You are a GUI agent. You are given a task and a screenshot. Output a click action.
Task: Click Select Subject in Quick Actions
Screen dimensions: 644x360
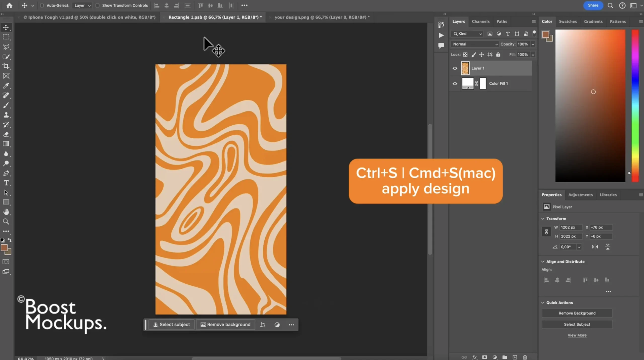[577, 324]
